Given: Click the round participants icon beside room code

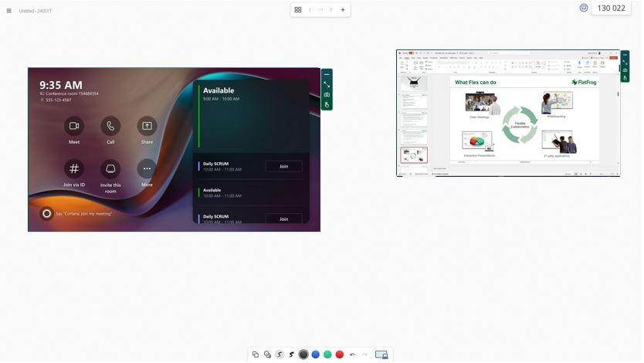Looking at the screenshot, I should click(584, 8).
